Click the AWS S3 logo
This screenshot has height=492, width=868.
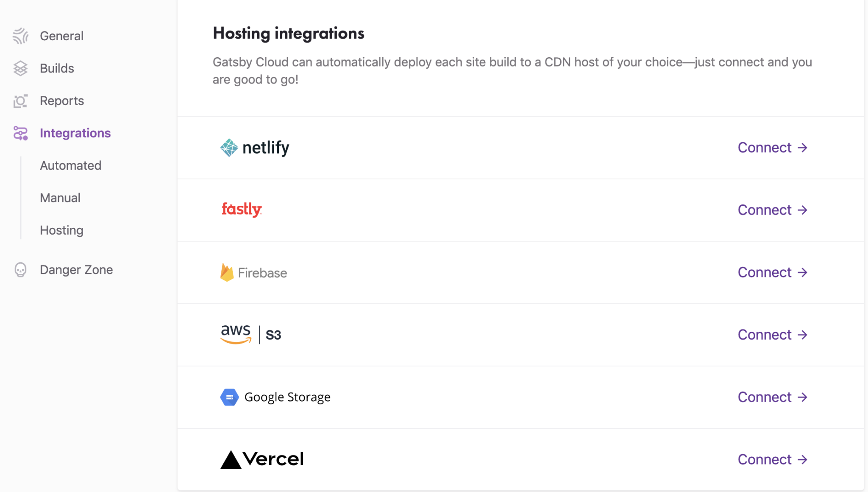(x=250, y=335)
